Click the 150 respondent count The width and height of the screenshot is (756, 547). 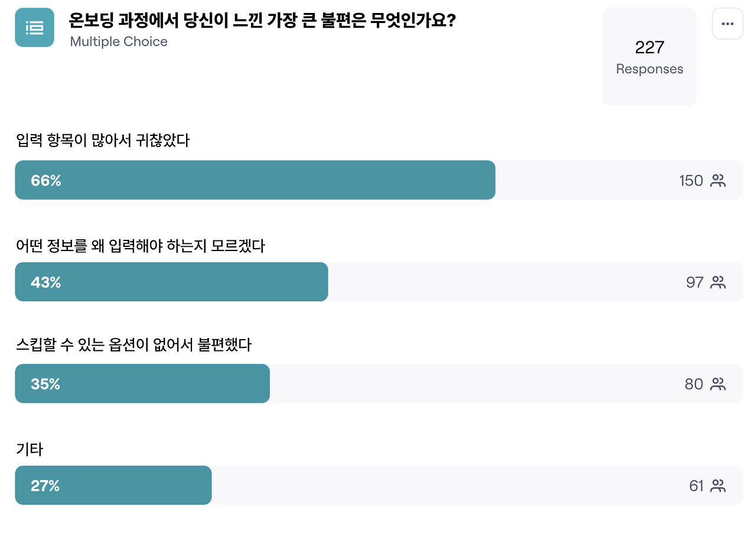(x=691, y=181)
